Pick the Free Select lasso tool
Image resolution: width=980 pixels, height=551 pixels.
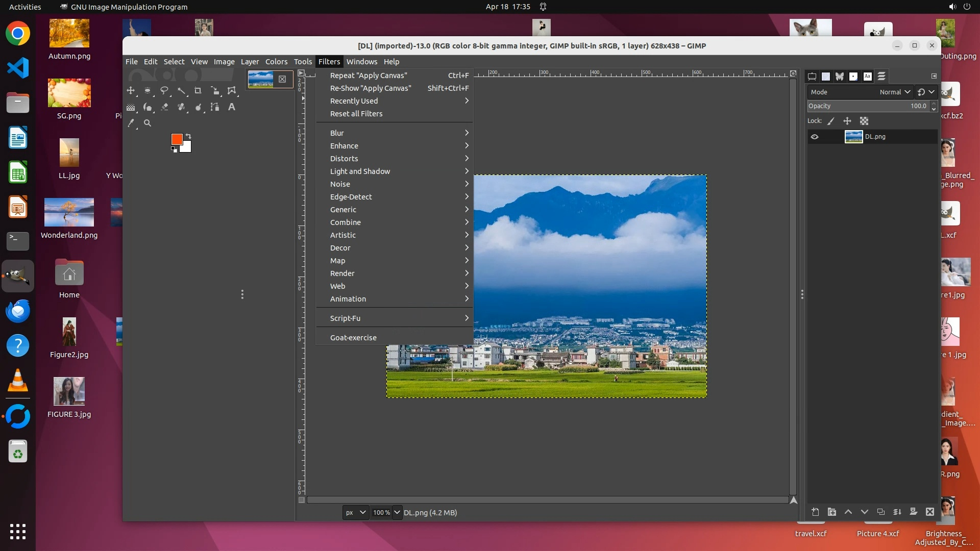(164, 91)
